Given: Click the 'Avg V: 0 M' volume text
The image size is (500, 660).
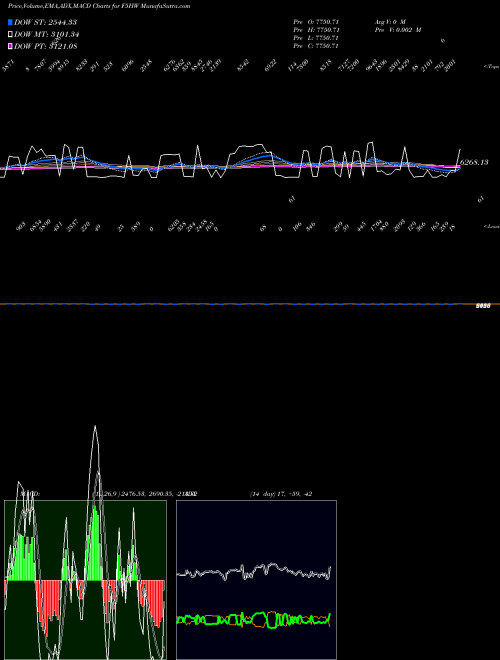Looking at the screenshot, I should (390, 22).
